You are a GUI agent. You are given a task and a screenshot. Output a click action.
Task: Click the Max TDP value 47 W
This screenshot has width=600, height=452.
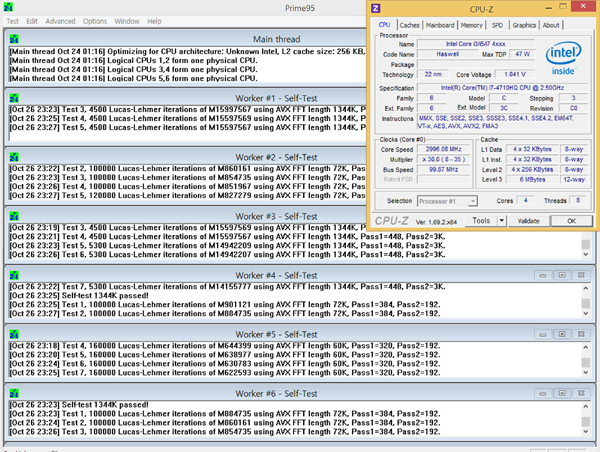point(522,54)
